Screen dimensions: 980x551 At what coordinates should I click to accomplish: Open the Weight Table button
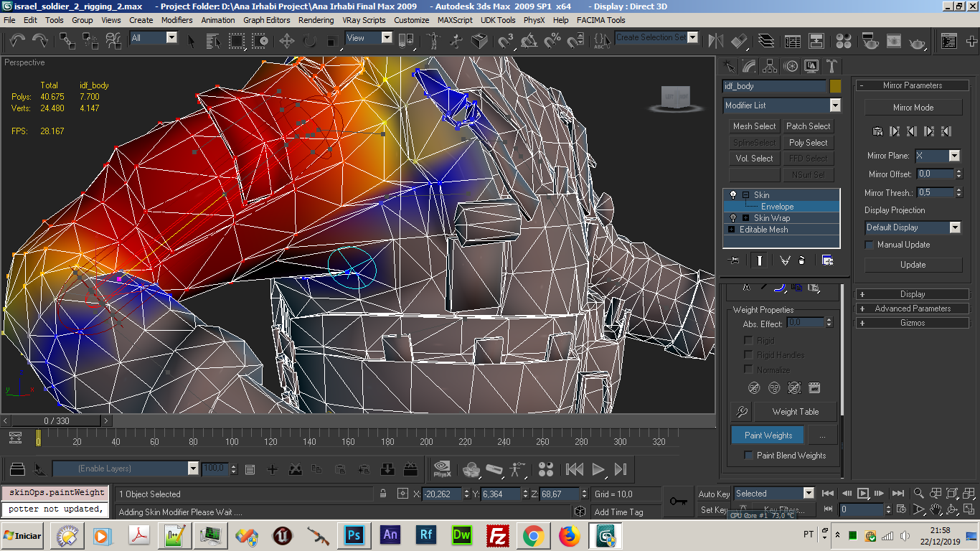click(x=795, y=412)
